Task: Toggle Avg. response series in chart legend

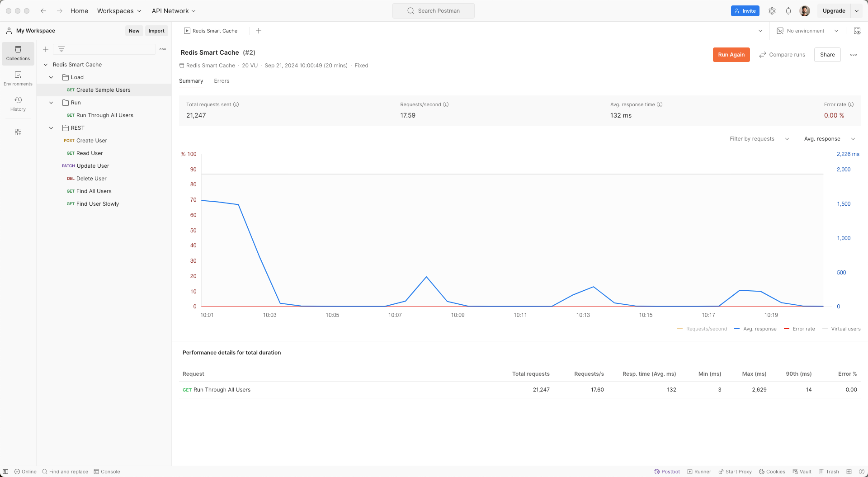Action: 755,329
